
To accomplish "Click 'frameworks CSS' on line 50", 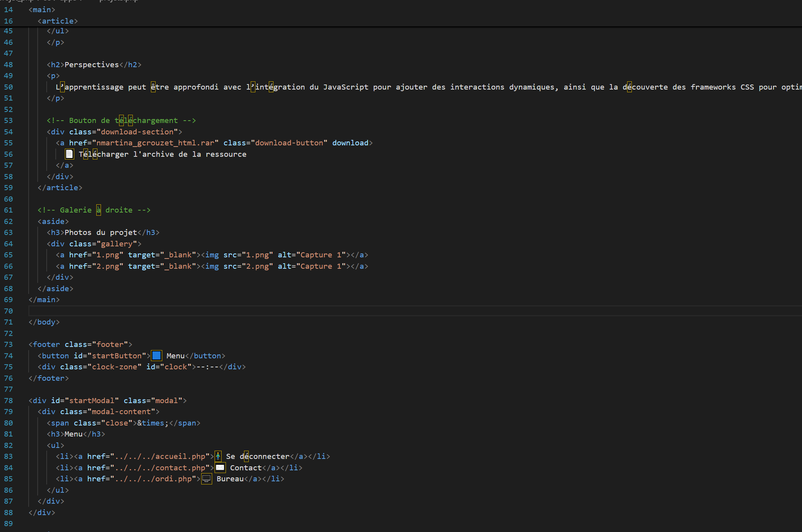I will pos(722,87).
